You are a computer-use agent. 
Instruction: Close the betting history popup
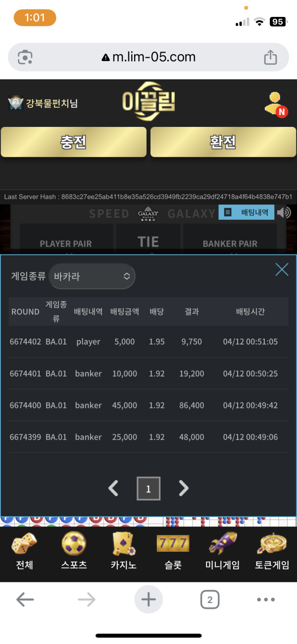point(282,269)
